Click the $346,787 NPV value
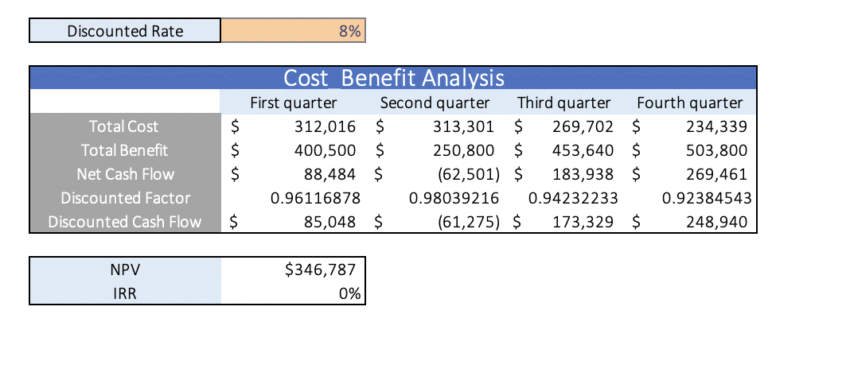This screenshot has height=388, width=850. click(x=293, y=269)
